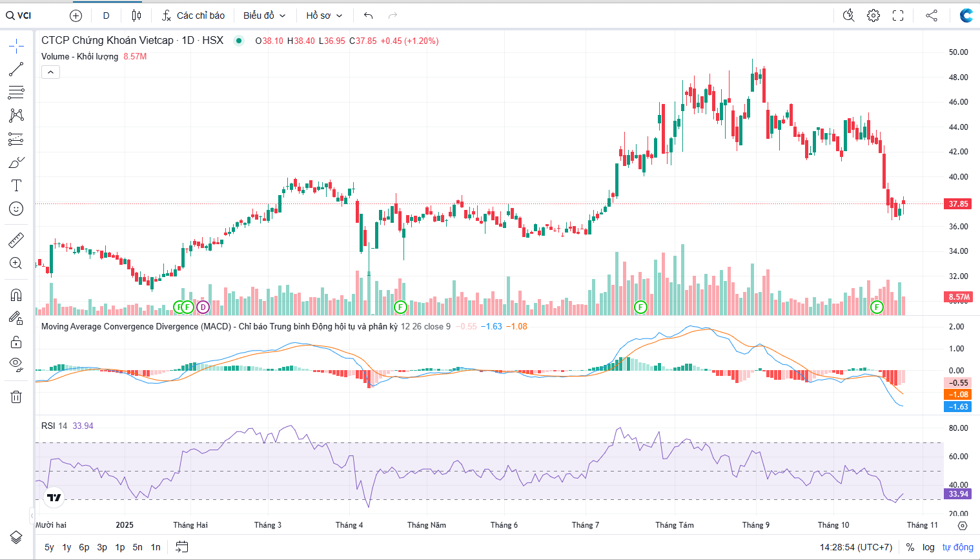
Task: Activate the magnet snap mode
Action: coord(16,295)
